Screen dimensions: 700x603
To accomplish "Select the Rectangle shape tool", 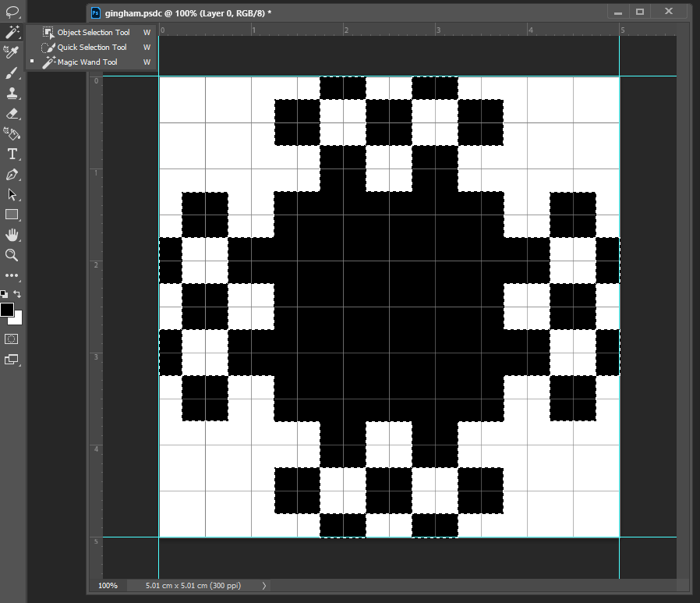I will 12,215.
